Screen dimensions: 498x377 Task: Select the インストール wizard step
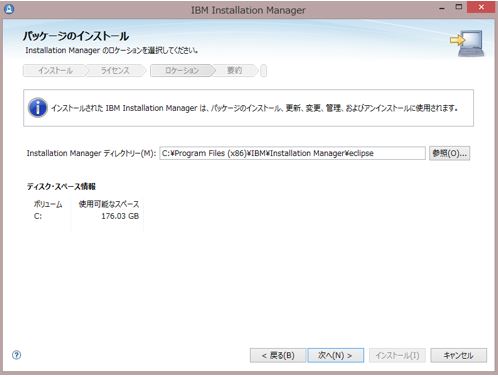pyautogui.click(x=55, y=71)
